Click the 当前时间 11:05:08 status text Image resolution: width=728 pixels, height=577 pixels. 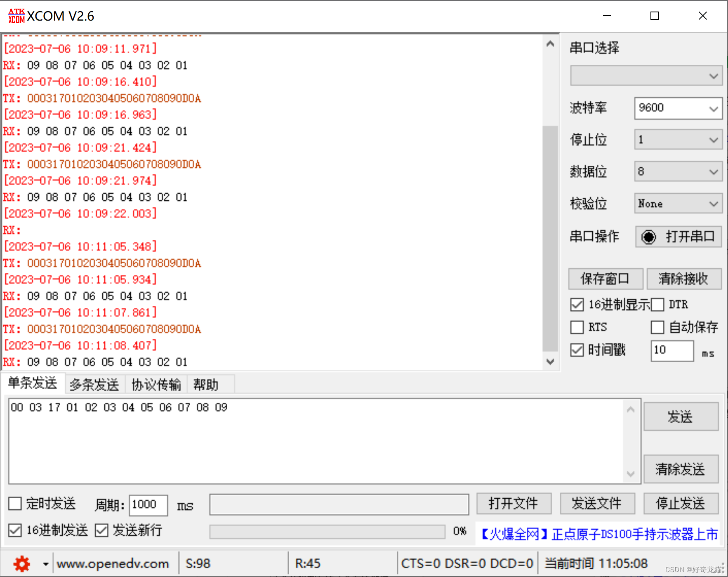click(596, 563)
